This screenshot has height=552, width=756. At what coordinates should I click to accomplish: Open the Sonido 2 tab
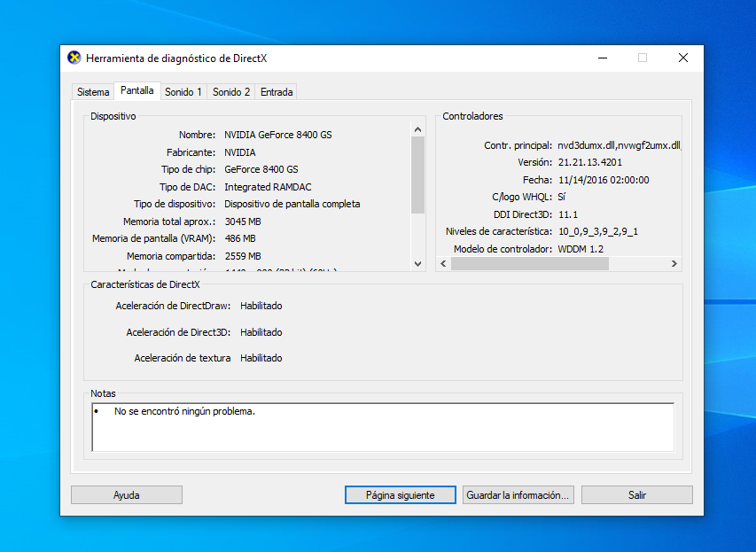coord(231,92)
